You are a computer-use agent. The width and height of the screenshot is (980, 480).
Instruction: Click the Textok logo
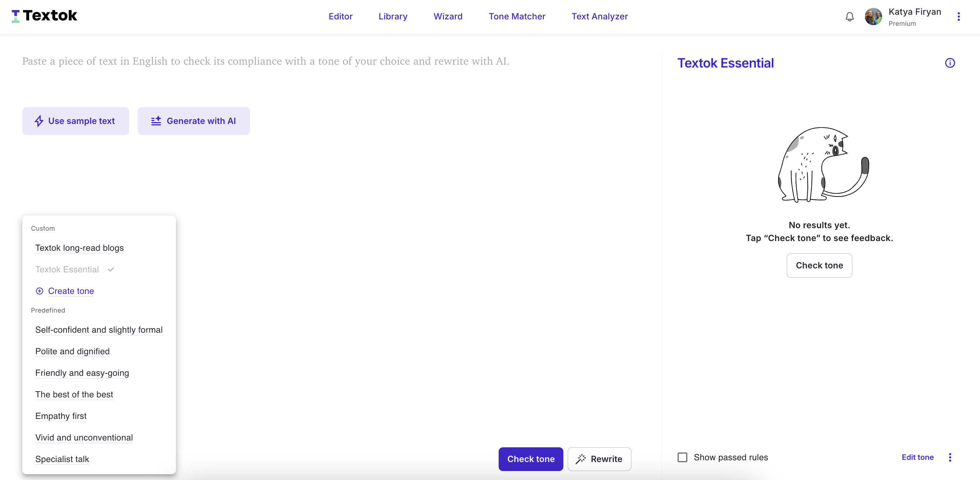(44, 15)
